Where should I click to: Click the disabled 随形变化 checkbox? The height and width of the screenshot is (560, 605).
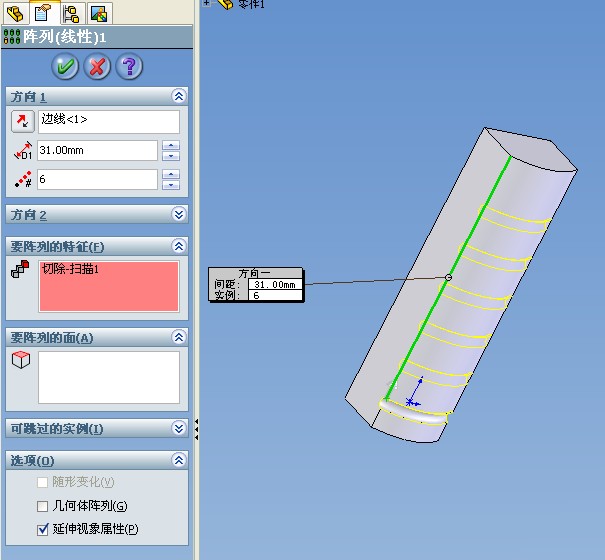pos(42,482)
